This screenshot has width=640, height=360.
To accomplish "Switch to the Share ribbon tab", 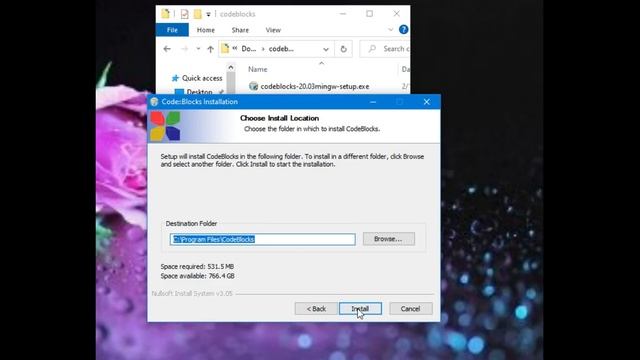I will click(x=240, y=30).
